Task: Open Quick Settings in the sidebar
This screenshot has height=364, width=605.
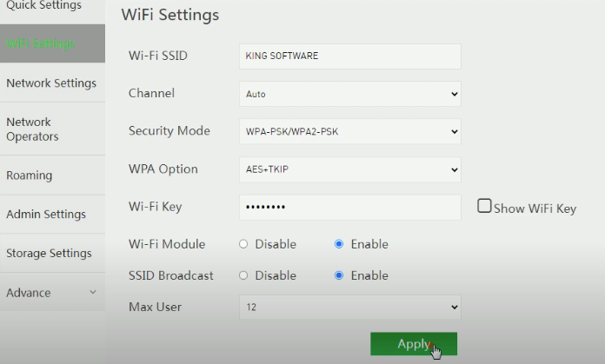Action: click(x=43, y=7)
